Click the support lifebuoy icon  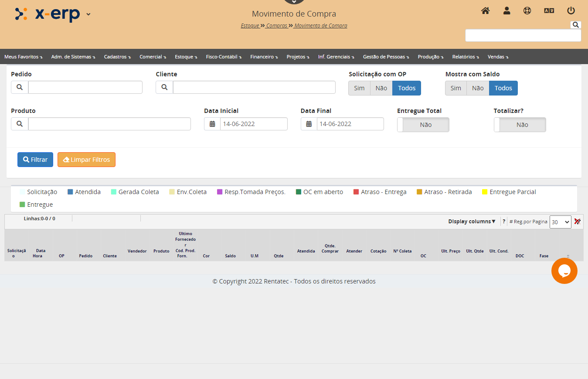(527, 11)
